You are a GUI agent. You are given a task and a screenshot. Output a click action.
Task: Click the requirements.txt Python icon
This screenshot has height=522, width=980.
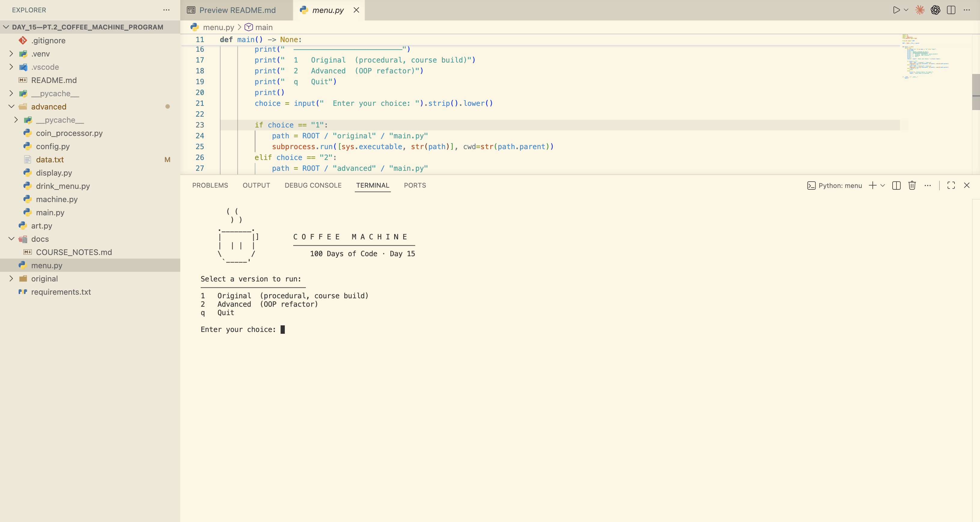point(23,292)
